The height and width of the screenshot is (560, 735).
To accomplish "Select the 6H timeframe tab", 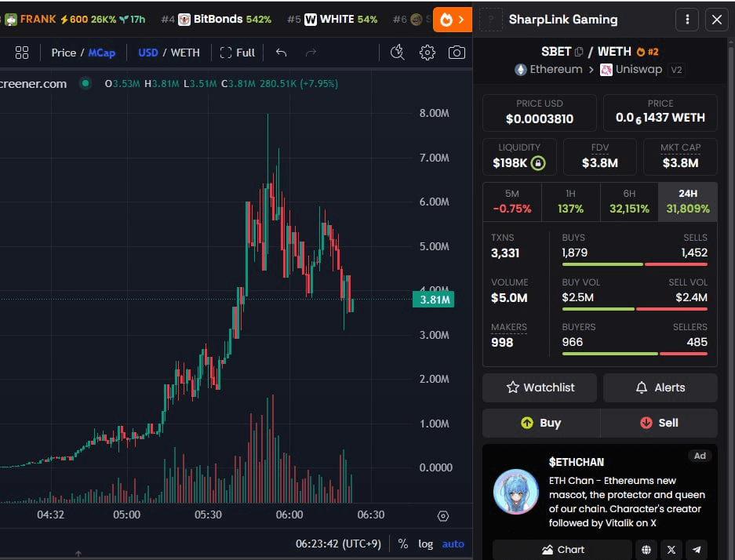I will (x=629, y=202).
